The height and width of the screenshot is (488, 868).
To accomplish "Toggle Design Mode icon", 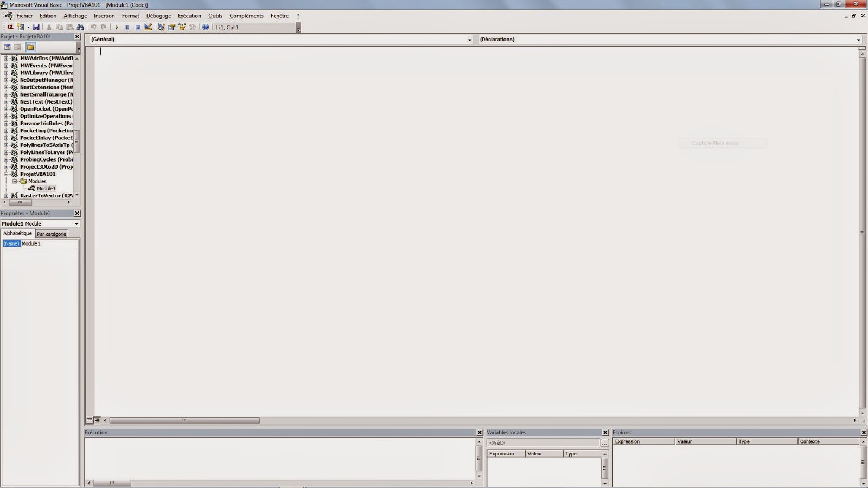I will [x=148, y=27].
